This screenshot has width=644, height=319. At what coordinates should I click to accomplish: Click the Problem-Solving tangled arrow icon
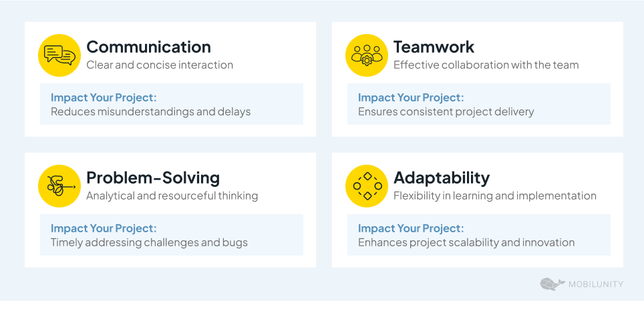(x=59, y=186)
